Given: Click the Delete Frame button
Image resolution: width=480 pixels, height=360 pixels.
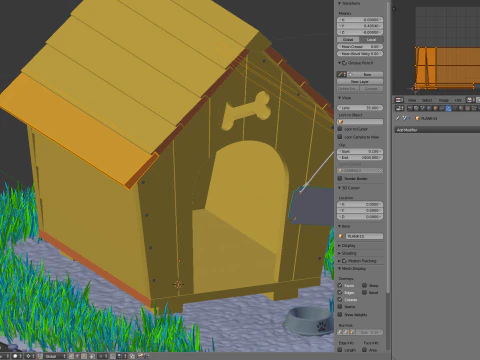Looking at the screenshot, I should [x=348, y=89].
